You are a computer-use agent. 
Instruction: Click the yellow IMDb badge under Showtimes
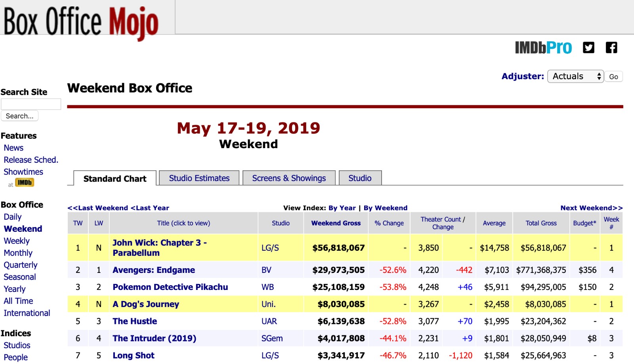click(x=25, y=183)
